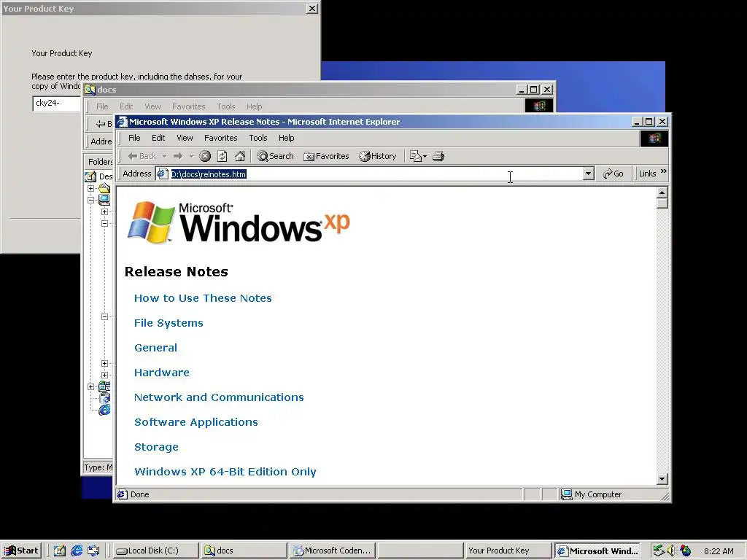Collapse the My Computer node in docs tree

click(90, 201)
